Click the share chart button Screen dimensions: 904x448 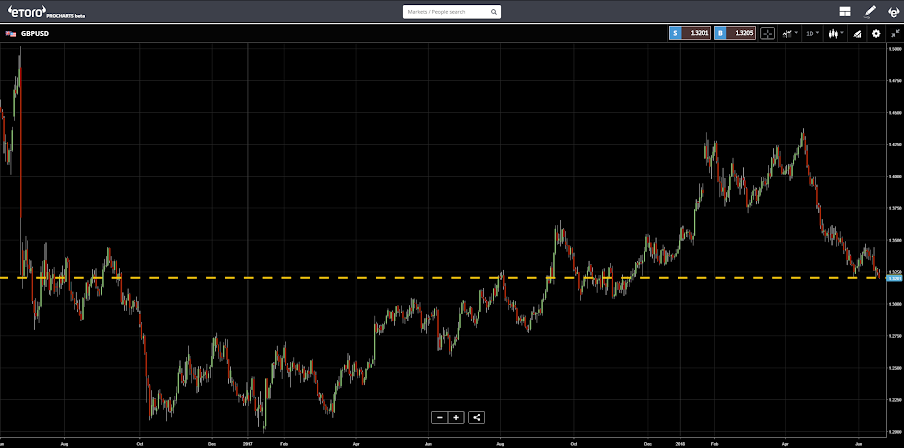point(476,417)
